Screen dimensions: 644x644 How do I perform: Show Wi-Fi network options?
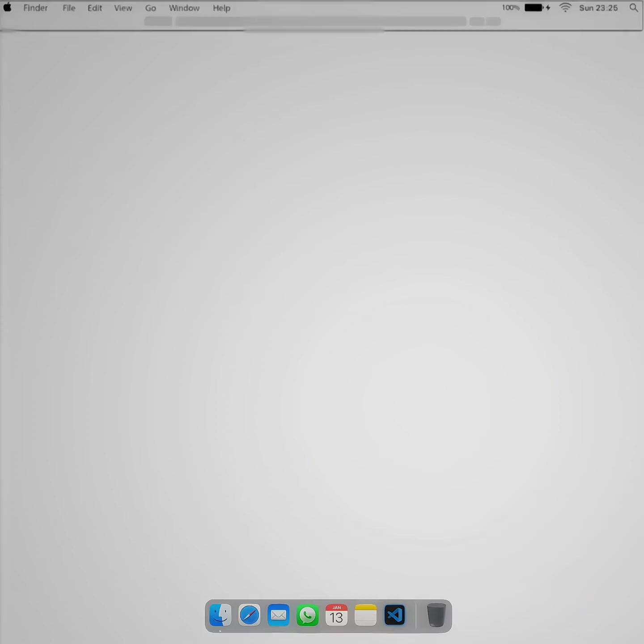(x=566, y=8)
